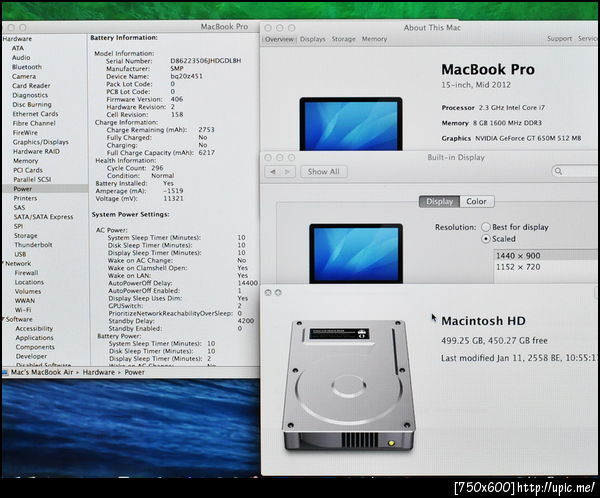Image resolution: width=600 pixels, height=498 pixels.
Task: Select Components under Software
Action: [x=35, y=347]
